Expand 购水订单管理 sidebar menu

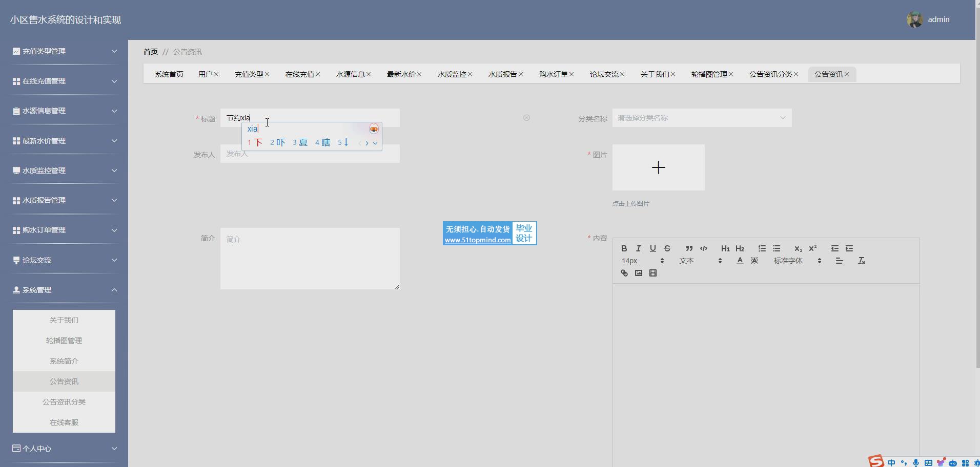click(64, 230)
